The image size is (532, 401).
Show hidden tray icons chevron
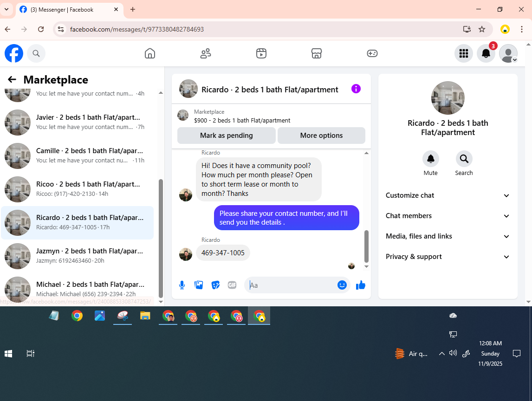tap(441, 354)
